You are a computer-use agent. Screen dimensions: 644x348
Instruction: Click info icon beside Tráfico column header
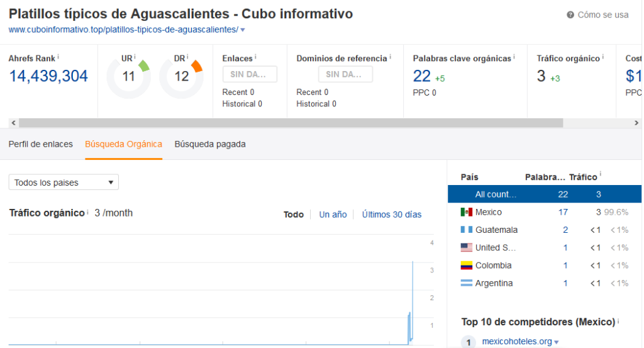[x=601, y=174]
